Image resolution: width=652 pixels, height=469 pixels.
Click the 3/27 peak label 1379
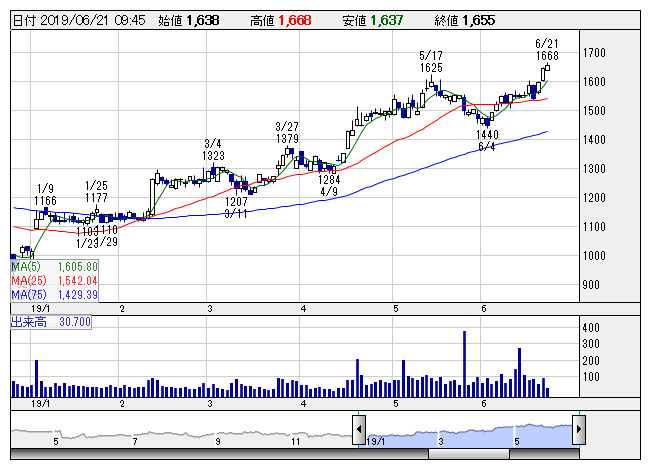point(287,138)
